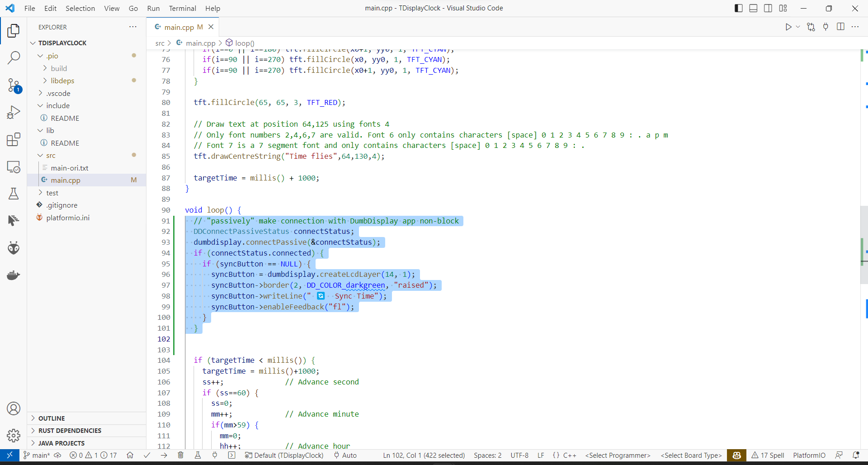Click PlatformIO Home icon in status bar
This screenshot has height=465, width=868.
click(130, 456)
